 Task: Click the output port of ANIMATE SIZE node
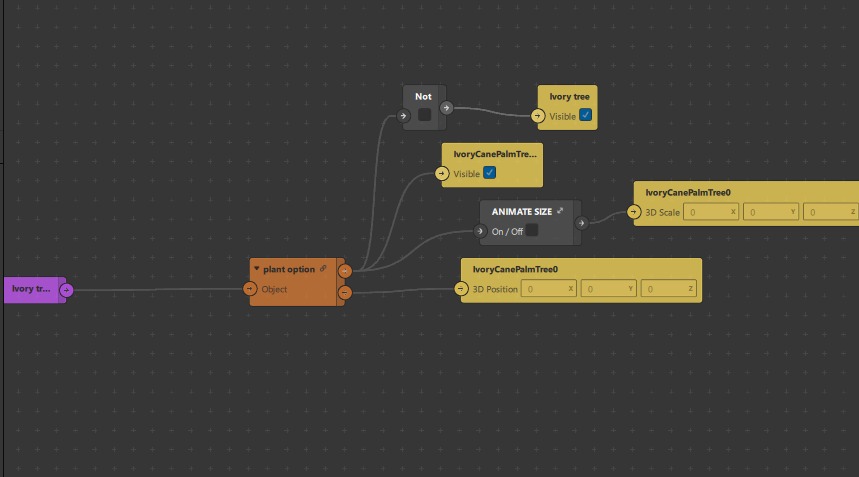point(581,223)
